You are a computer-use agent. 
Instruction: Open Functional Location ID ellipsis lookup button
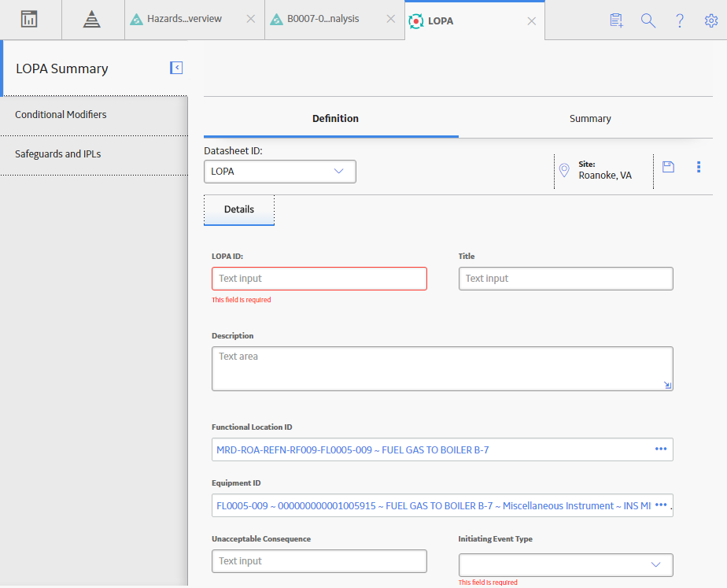pyautogui.click(x=661, y=449)
